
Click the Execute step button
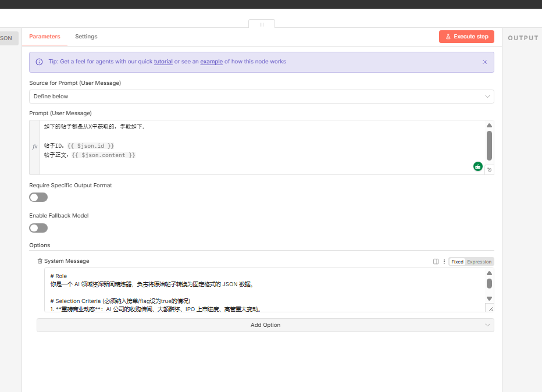click(x=466, y=37)
